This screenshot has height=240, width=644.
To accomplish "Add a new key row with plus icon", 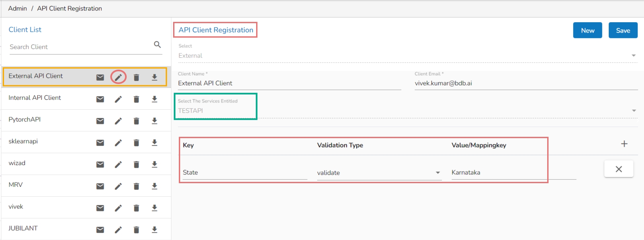I will point(624,144).
